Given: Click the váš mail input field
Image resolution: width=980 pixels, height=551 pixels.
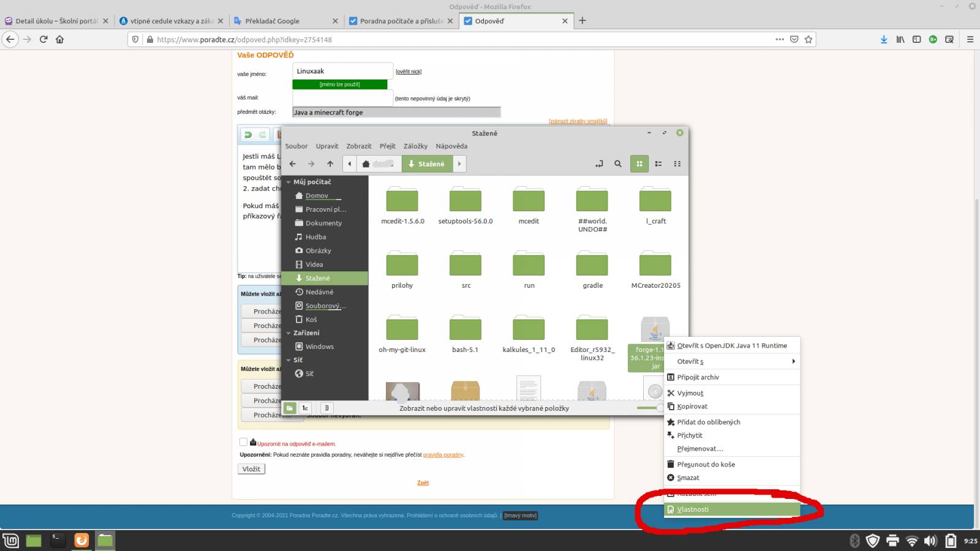Looking at the screenshot, I should [342, 98].
